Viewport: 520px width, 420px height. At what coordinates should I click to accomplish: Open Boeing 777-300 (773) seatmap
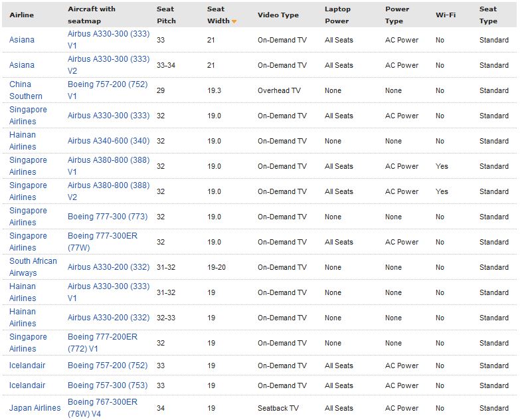coord(108,217)
